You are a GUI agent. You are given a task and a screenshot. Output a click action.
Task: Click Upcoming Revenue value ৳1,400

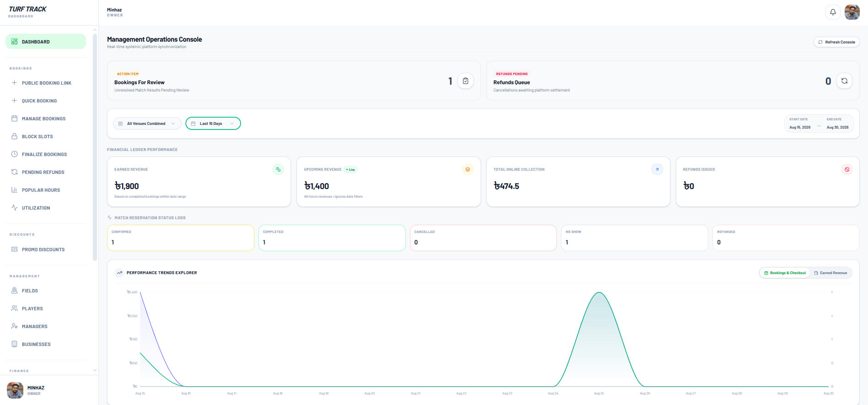click(317, 186)
